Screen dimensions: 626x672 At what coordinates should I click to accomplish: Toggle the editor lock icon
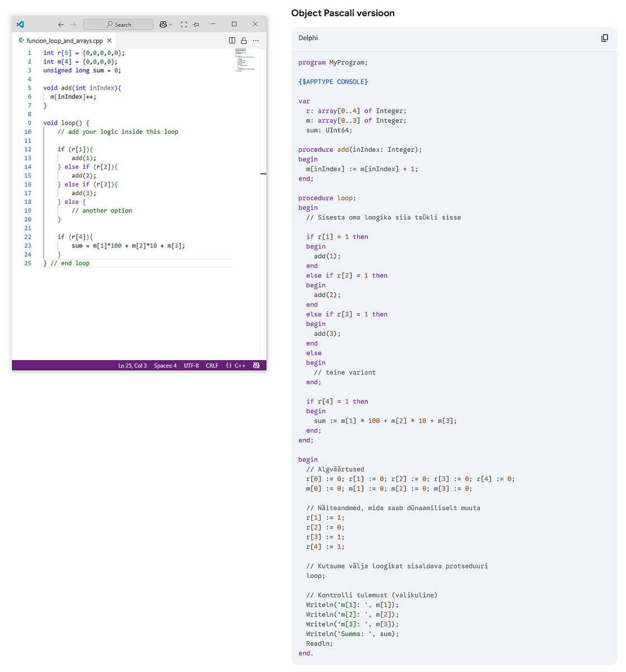[x=244, y=41]
